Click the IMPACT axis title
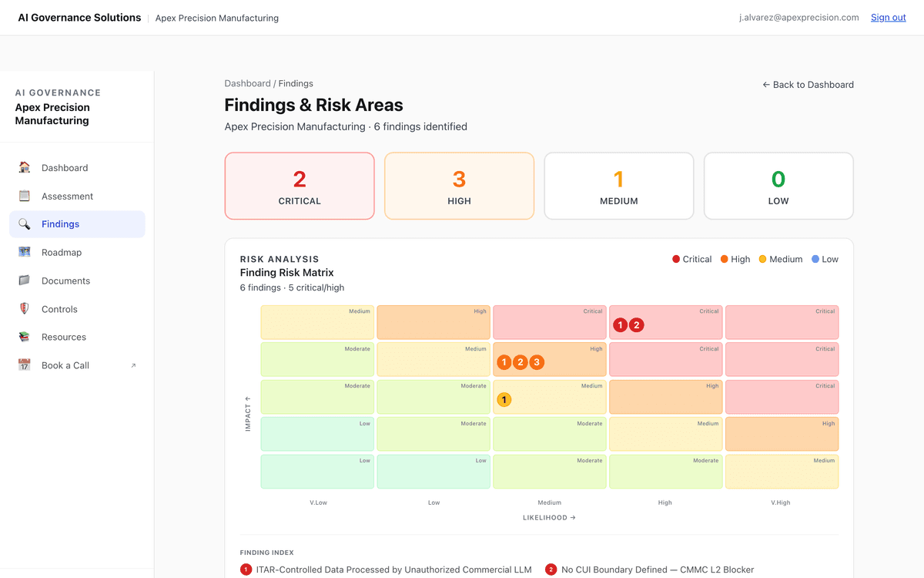Viewport: 924px width, 578px height. point(248,413)
